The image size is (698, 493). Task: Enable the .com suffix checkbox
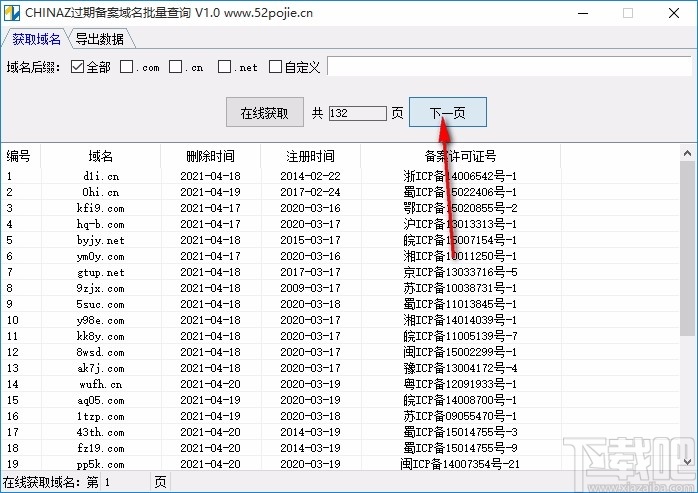tap(126, 67)
